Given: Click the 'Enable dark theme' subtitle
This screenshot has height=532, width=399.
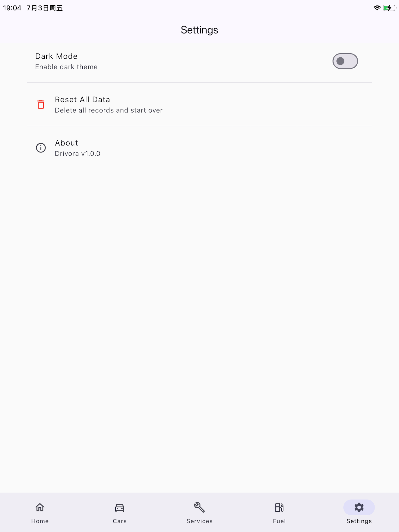Looking at the screenshot, I should tap(66, 67).
